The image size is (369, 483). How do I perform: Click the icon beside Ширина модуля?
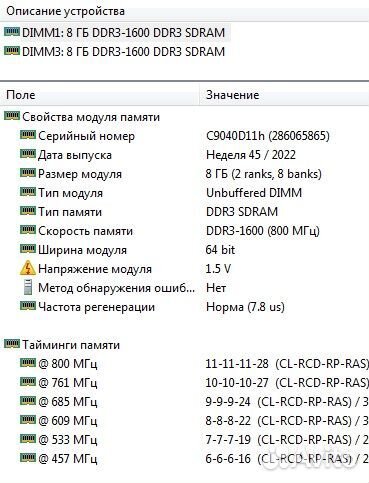28,249
